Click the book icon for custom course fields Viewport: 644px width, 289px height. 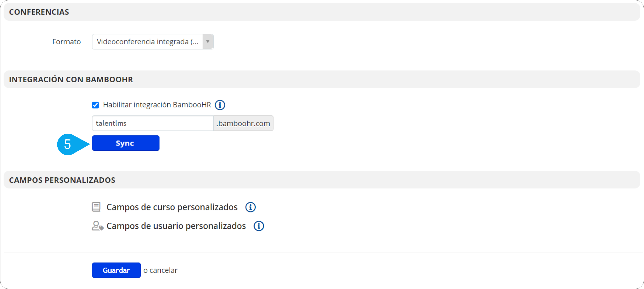point(96,207)
